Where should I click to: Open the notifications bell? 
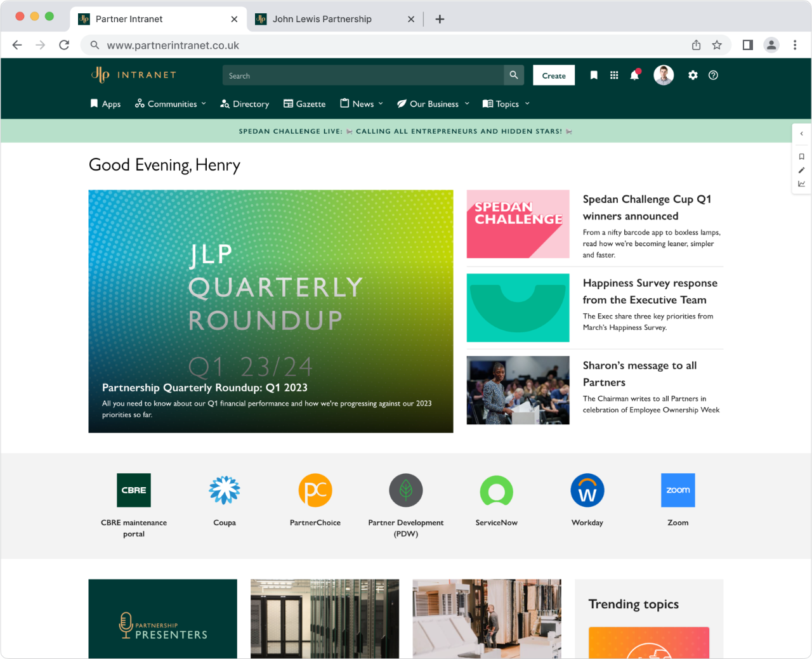(x=634, y=75)
